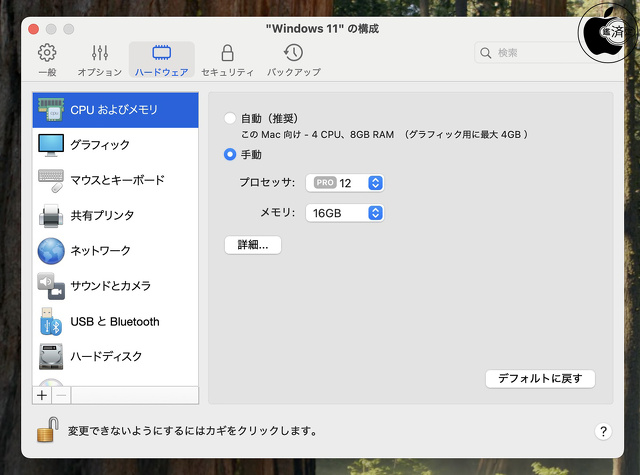Open the 一般 (General) gear tab
Image resolution: width=640 pixels, height=475 pixels.
47,60
